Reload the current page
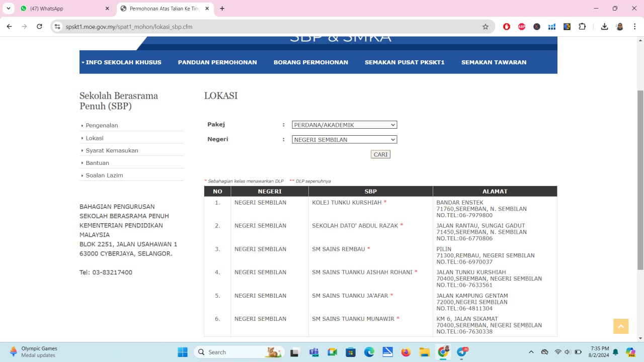This screenshot has width=644, height=362. (x=39, y=27)
